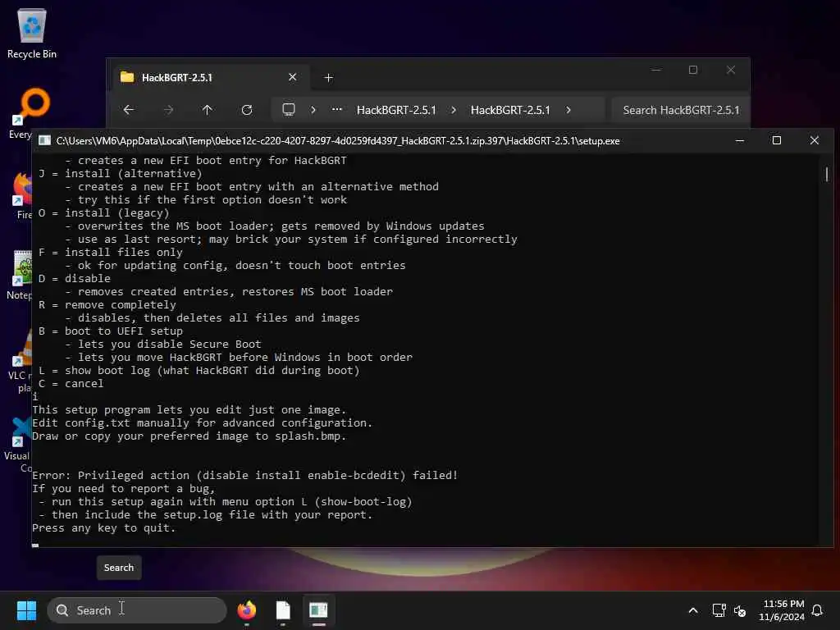Close the HackBGRT File Explorer window
This screenshot has height=630, width=840.
click(731, 70)
